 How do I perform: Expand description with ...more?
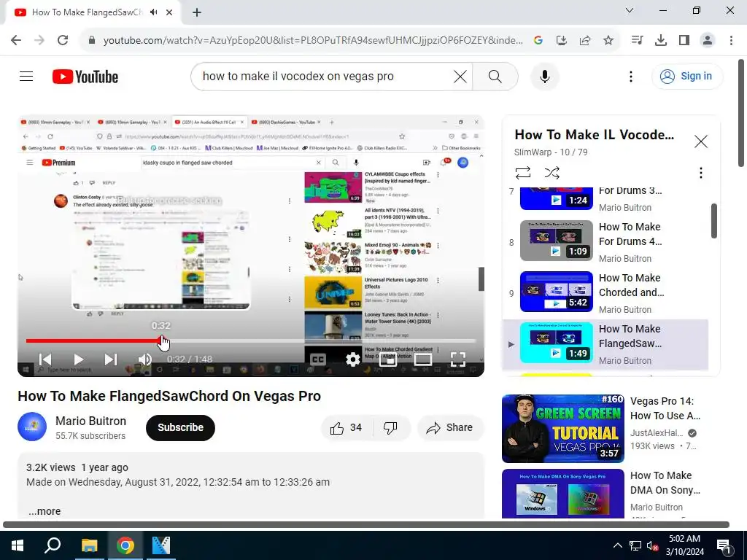pyautogui.click(x=44, y=511)
